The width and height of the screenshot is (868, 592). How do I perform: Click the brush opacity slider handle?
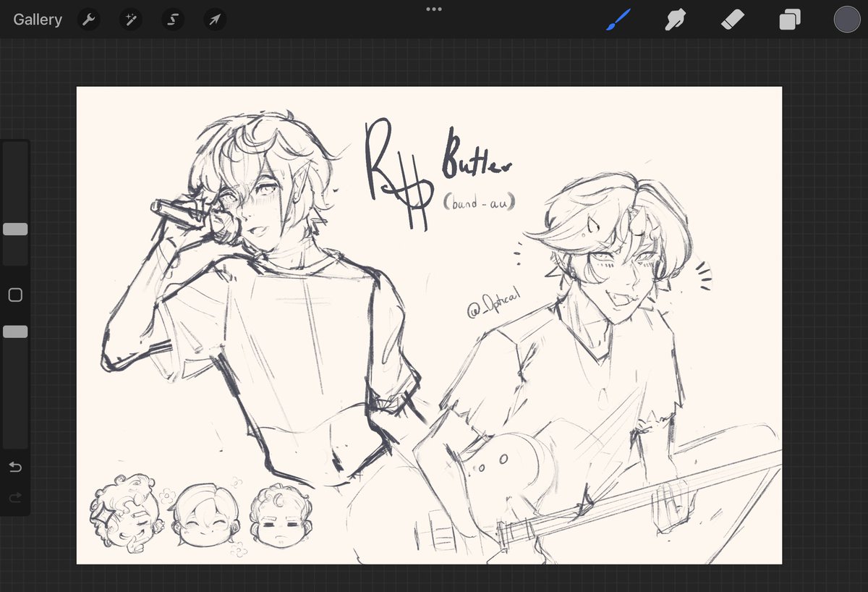[15, 331]
